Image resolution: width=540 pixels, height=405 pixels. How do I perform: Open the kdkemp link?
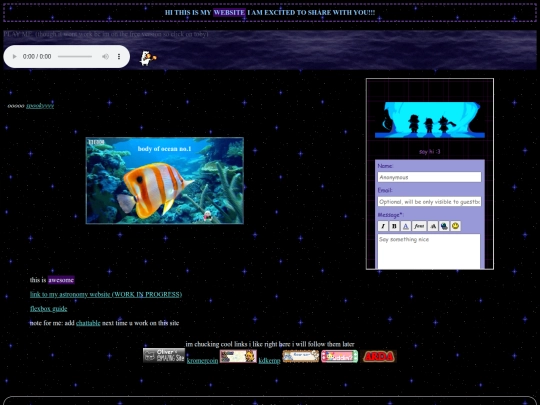(269, 361)
